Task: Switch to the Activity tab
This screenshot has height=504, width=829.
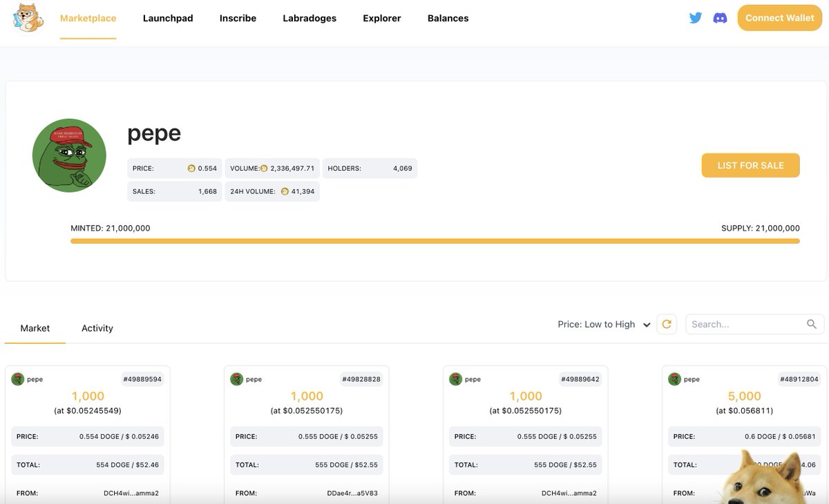Action: [97, 328]
